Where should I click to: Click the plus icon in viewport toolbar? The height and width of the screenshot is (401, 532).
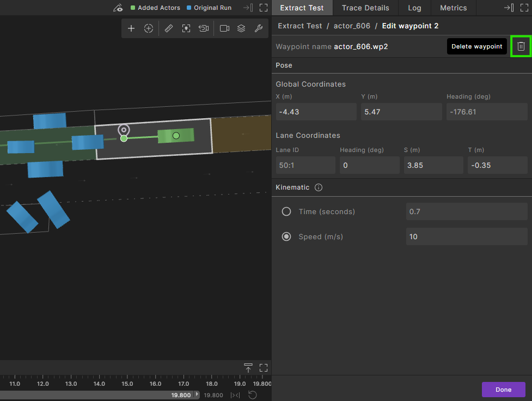[x=131, y=28]
